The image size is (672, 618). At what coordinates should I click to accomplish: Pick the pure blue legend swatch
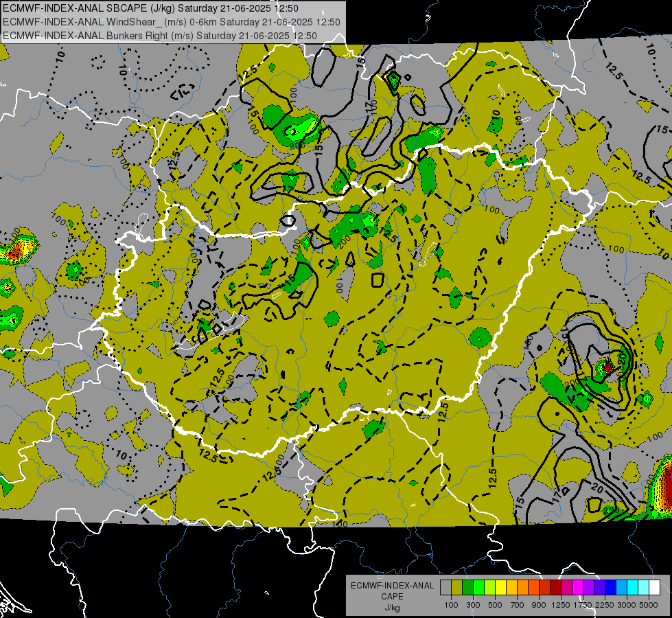(x=611, y=588)
